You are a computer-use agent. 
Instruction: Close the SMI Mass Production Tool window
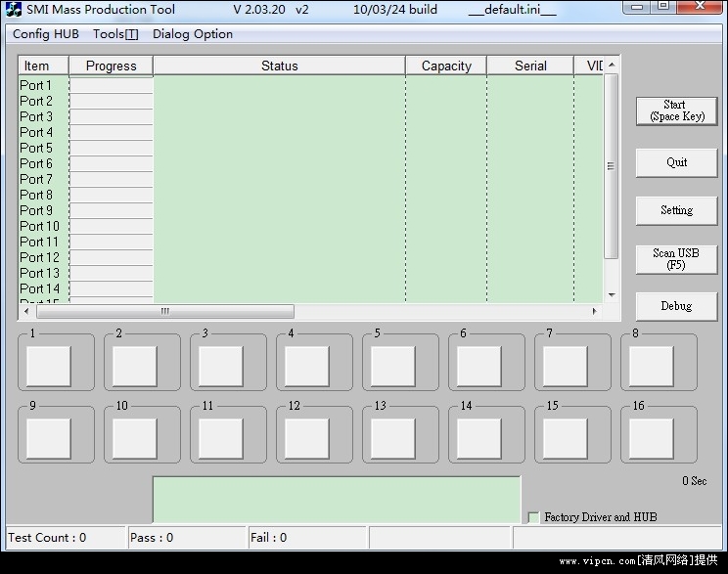701,6
